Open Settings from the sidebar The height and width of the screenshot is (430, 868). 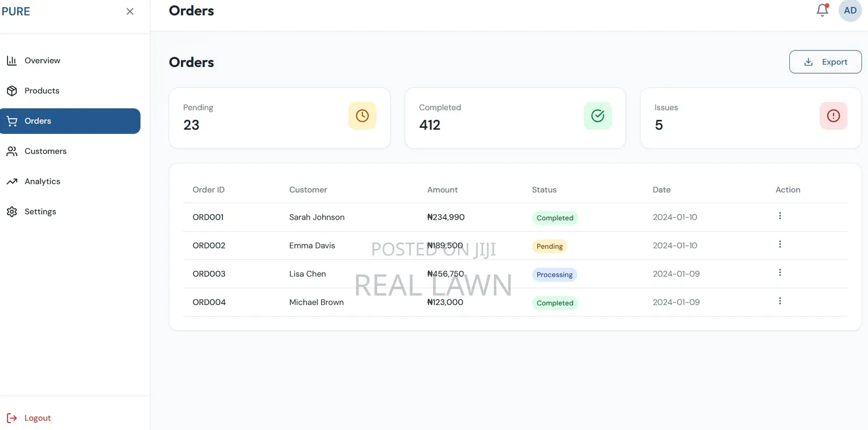(x=70, y=211)
